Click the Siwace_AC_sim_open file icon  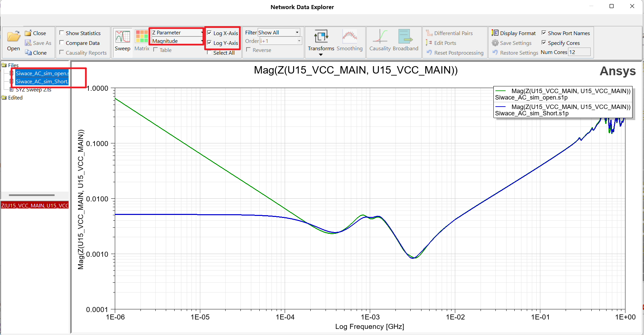pos(12,73)
